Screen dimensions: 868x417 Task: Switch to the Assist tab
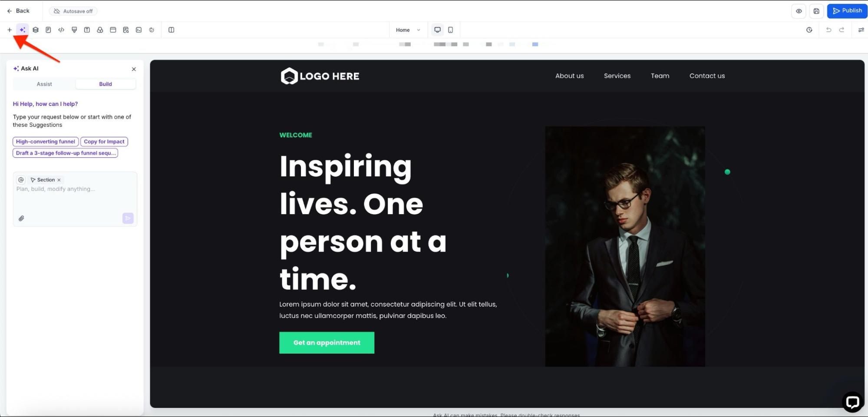pyautogui.click(x=44, y=84)
